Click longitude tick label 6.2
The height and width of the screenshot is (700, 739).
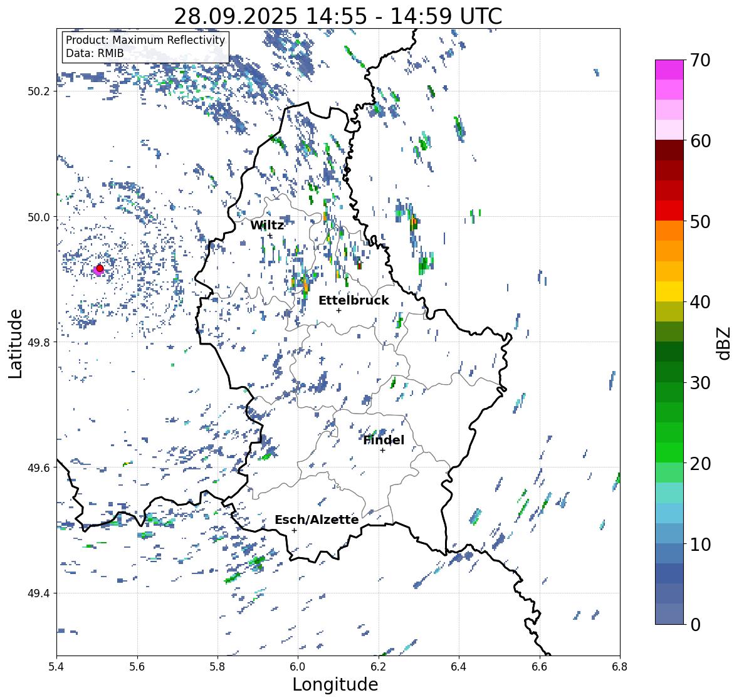point(379,667)
